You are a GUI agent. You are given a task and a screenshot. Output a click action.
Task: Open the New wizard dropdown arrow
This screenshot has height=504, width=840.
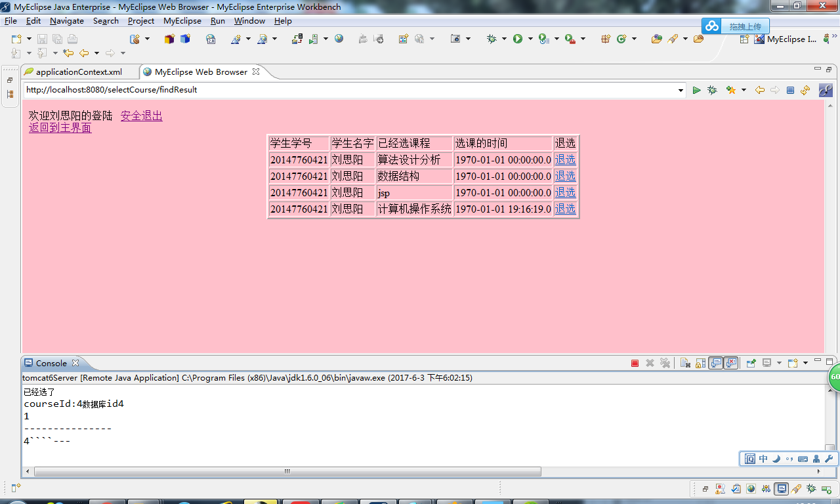pos(29,39)
